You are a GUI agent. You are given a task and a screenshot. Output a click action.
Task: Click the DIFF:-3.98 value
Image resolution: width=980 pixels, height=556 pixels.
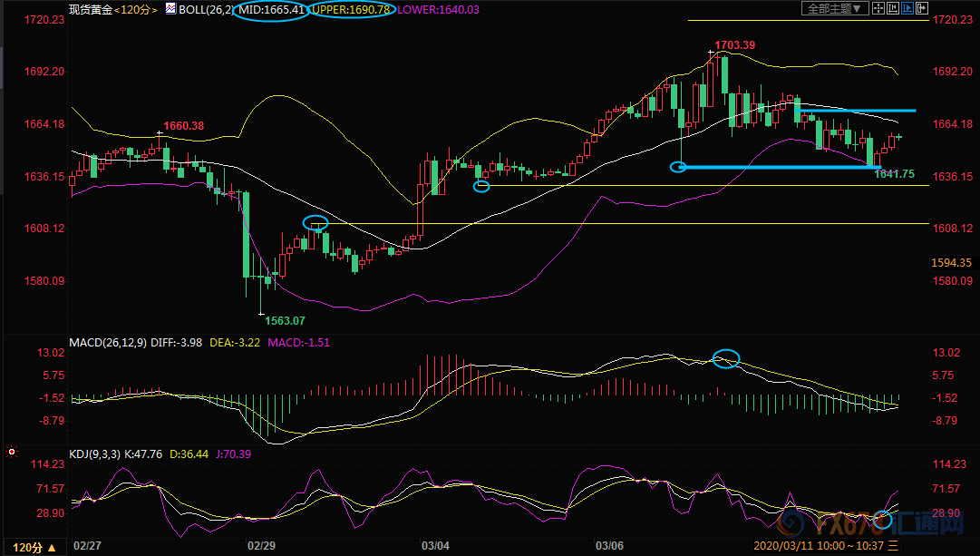click(x=176, y=343)
